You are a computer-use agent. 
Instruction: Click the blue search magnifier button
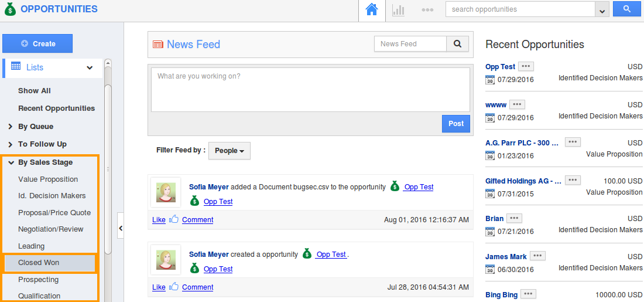(x=626, y=9)
